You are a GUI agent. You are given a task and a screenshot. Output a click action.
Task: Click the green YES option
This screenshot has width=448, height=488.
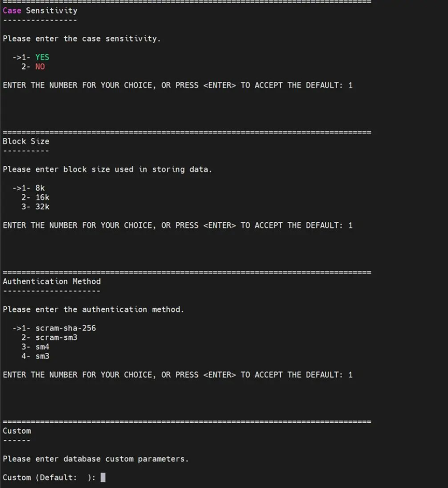tap(42, 58)
